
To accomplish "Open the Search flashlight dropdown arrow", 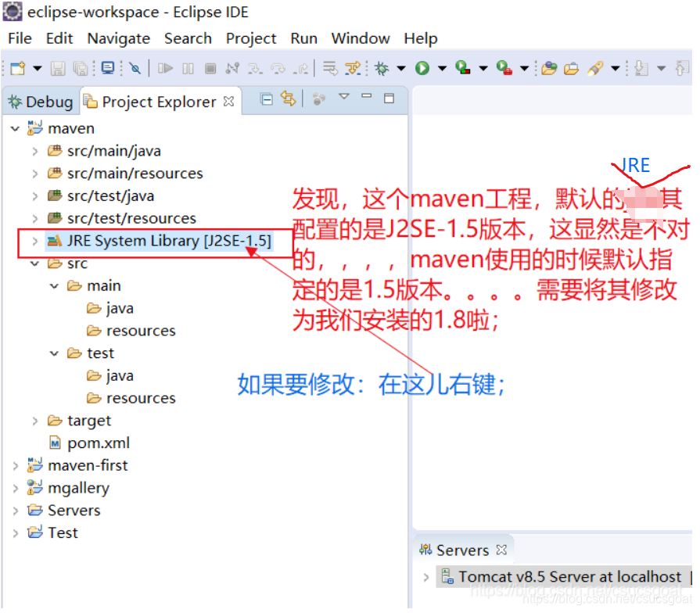I will pos(616,68).
